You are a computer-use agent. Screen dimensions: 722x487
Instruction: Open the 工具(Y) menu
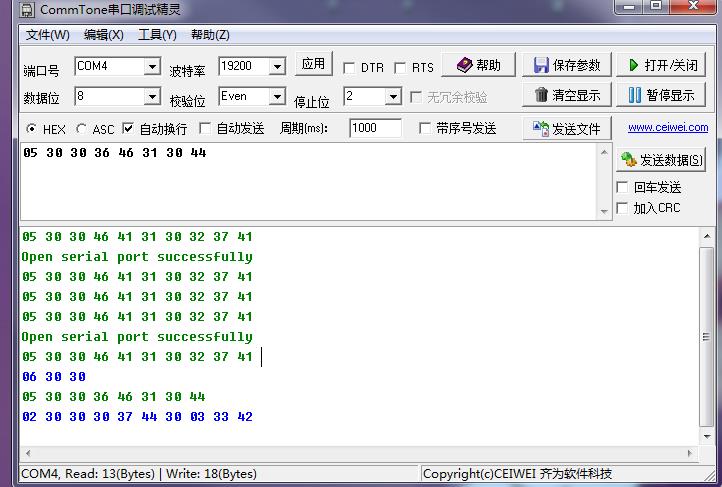point(157,35)
